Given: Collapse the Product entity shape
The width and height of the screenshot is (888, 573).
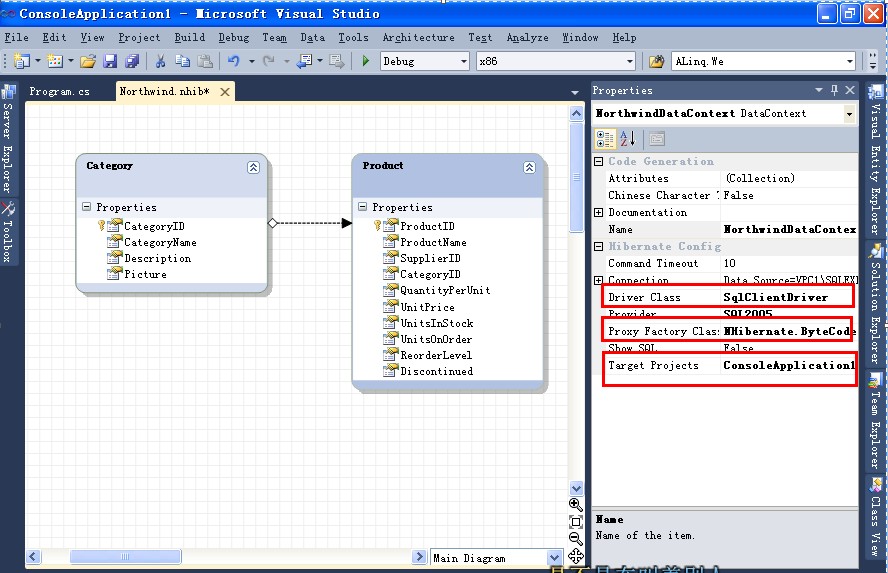Looking at the screenshot, I should coord(529,167).
